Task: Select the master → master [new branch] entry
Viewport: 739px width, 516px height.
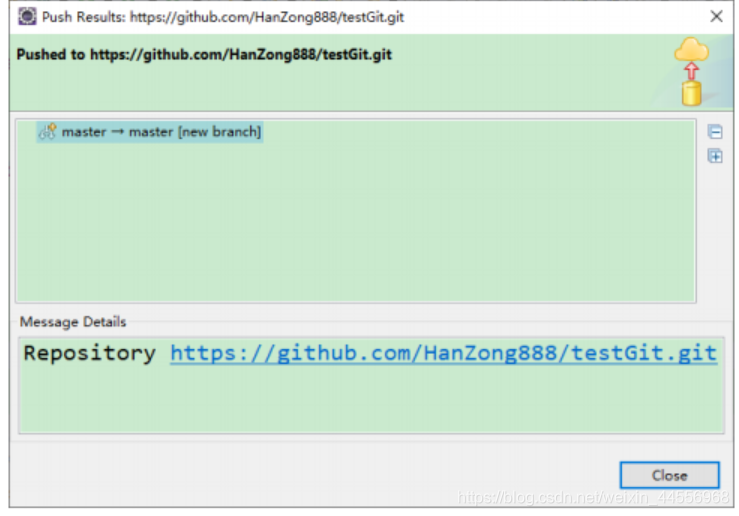Action: pos(150,132)
